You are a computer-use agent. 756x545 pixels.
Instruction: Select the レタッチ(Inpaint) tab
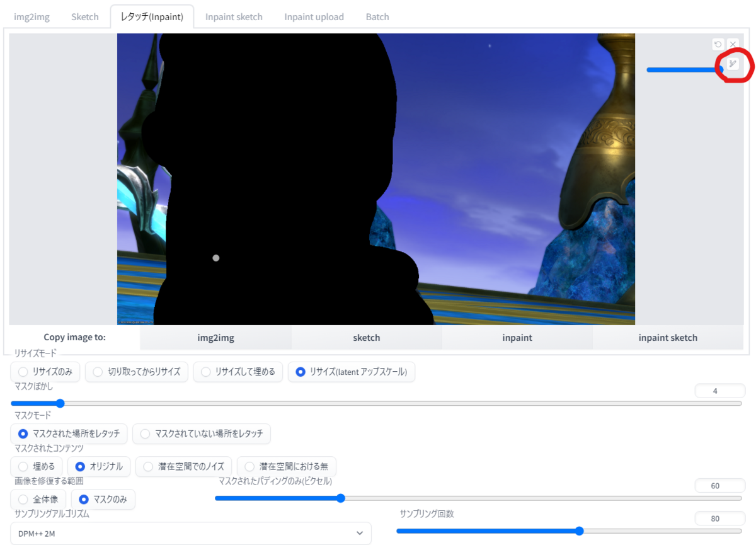(x=152, y=17)
